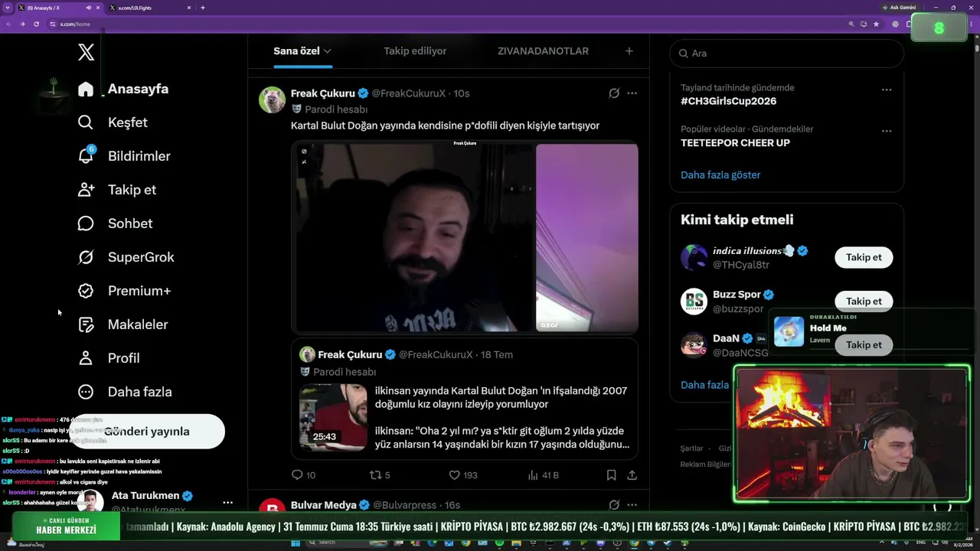The height and width of the screenshot is (551, 980).
Task: Open the X logo home link
Action: point(87,52)
